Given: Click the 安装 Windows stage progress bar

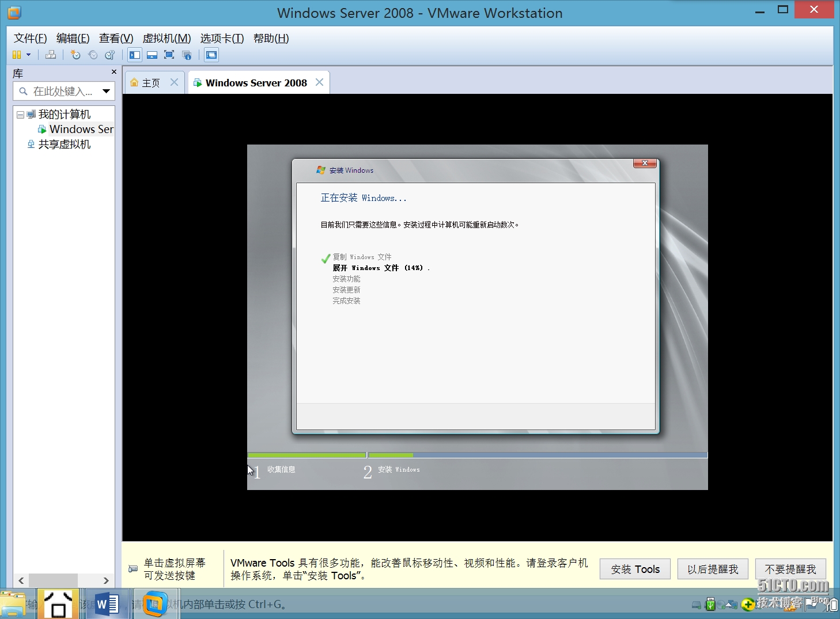Looking at the screenshot, I should 538,455.
